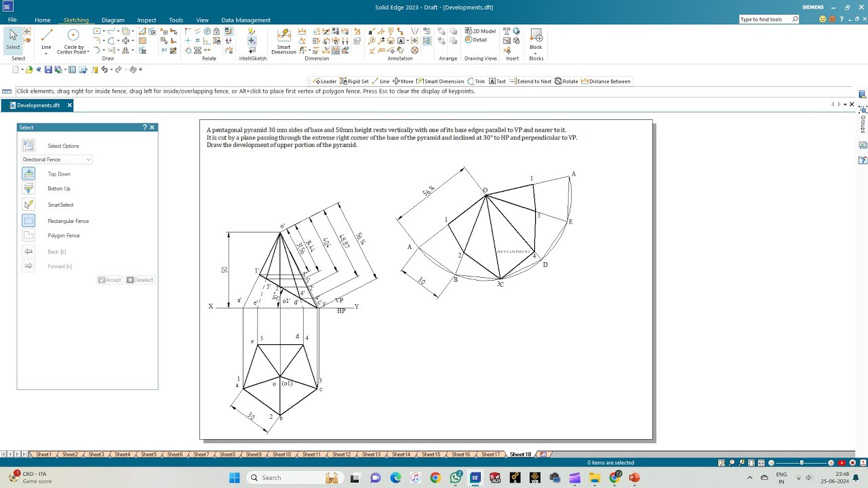Create a new document from quick toolbar
This screenshot has height=488, width=868.
point(16,70)
